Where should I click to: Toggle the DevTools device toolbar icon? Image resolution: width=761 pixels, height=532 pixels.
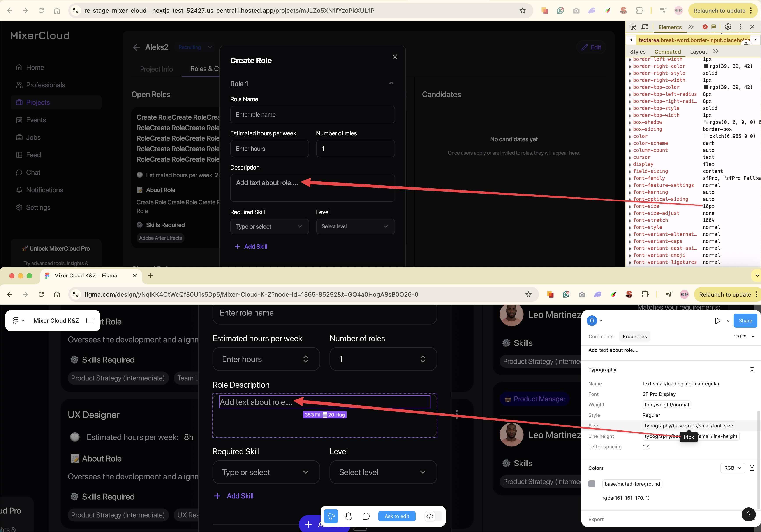(x=645, y=27)
